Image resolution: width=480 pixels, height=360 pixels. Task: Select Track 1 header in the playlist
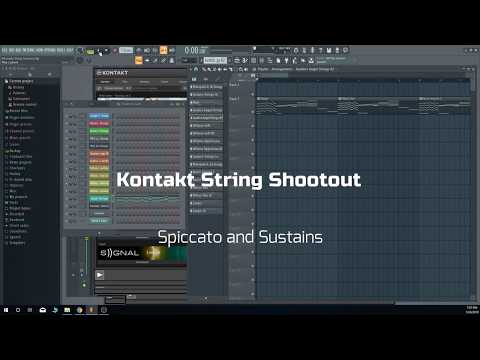point(242,87)
